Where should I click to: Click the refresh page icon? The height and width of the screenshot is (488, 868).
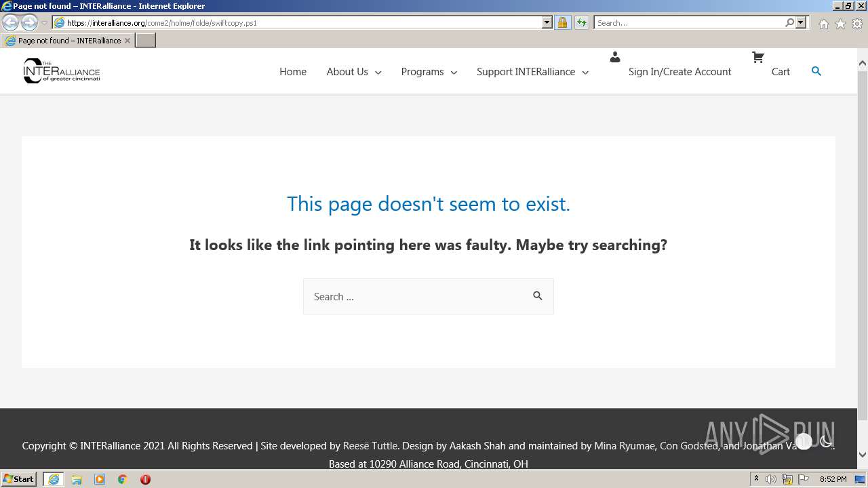click(581, 22)
